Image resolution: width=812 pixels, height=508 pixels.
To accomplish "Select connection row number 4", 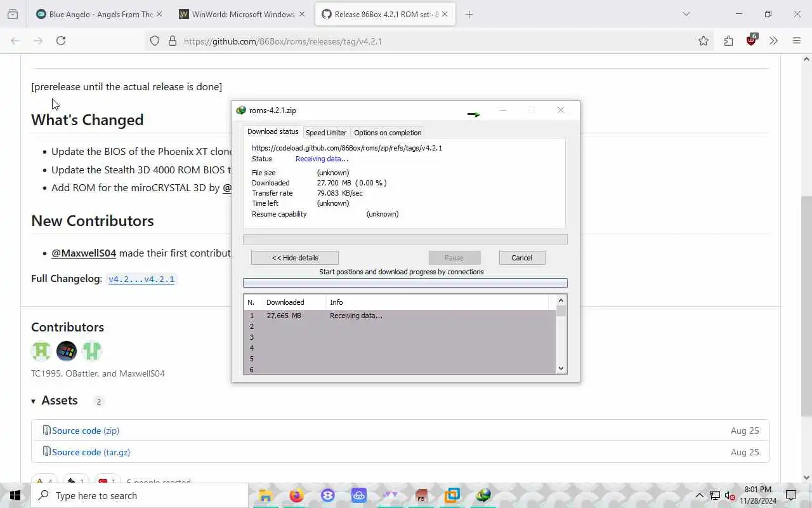I will click(x=400, y=348).
